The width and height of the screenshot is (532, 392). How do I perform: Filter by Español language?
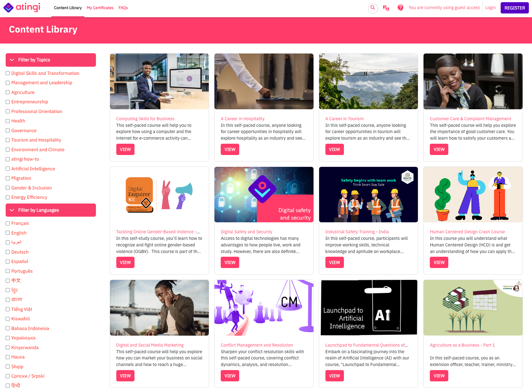point(8,261)
